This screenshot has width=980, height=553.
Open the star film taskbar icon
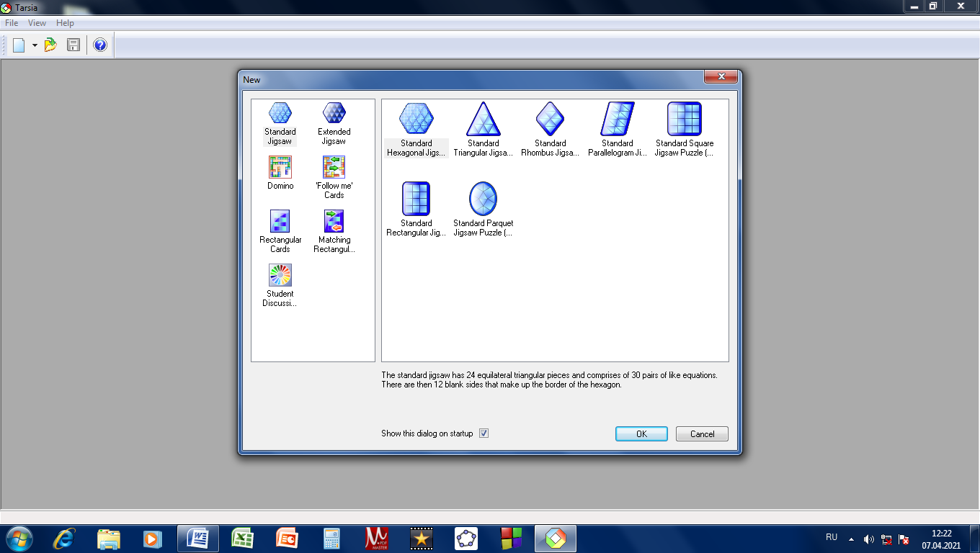click(422, 539)
